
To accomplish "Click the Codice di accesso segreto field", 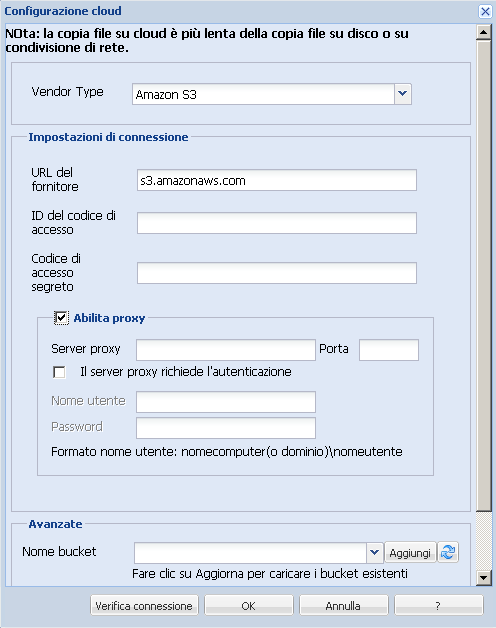I will (x=277, y=273).
